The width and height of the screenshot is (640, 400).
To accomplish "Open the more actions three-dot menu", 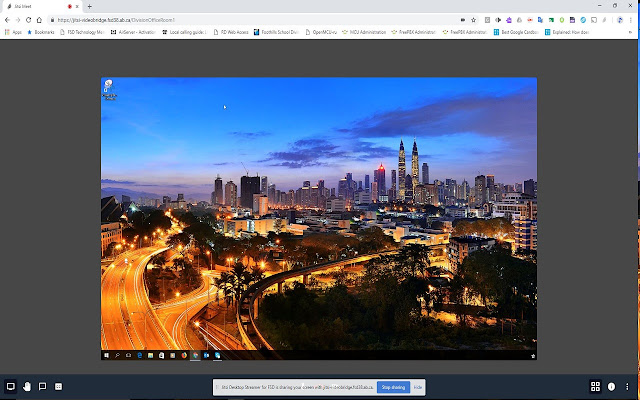I will coord(627,386).
